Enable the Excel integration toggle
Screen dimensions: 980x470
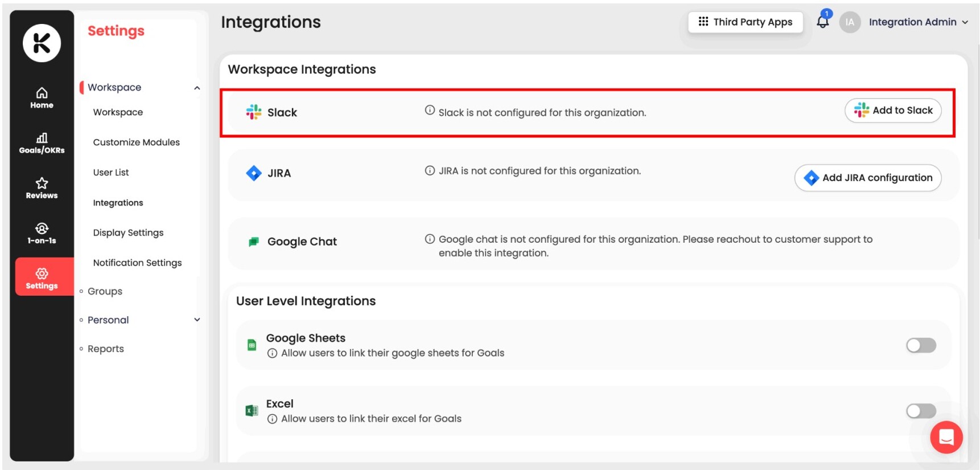921,411
